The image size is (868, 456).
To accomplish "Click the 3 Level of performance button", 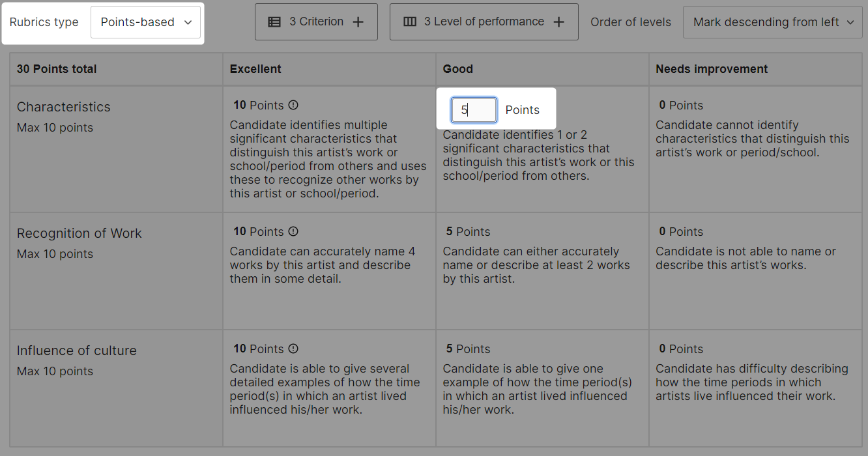I will pos(484,21).
